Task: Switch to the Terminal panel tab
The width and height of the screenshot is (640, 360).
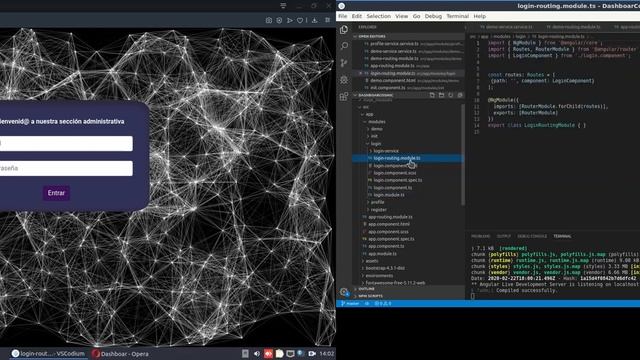Action: [x=562, y=236]
